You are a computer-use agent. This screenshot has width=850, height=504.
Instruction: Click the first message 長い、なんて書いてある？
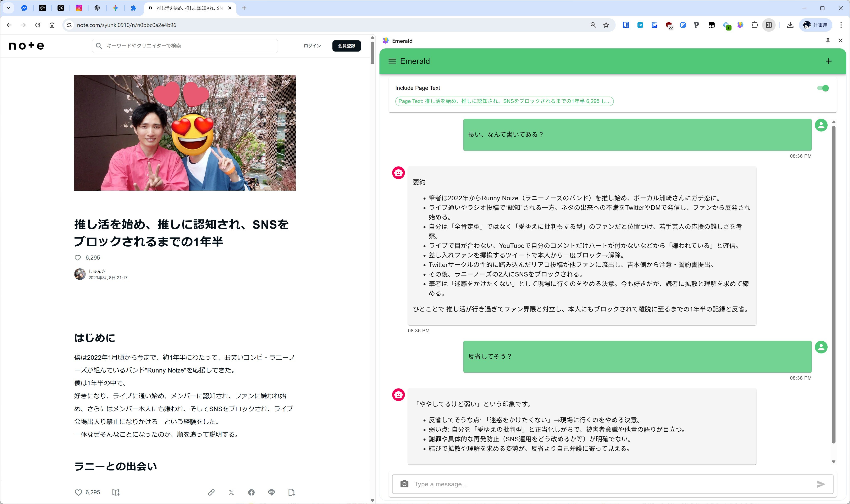pyautogui.click(x=637, y=134)
